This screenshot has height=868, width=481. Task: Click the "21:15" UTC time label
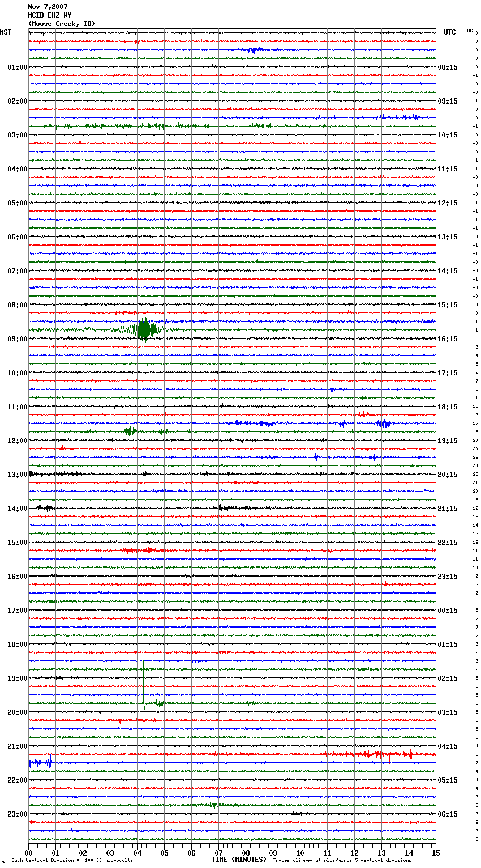tap(448, 509)
